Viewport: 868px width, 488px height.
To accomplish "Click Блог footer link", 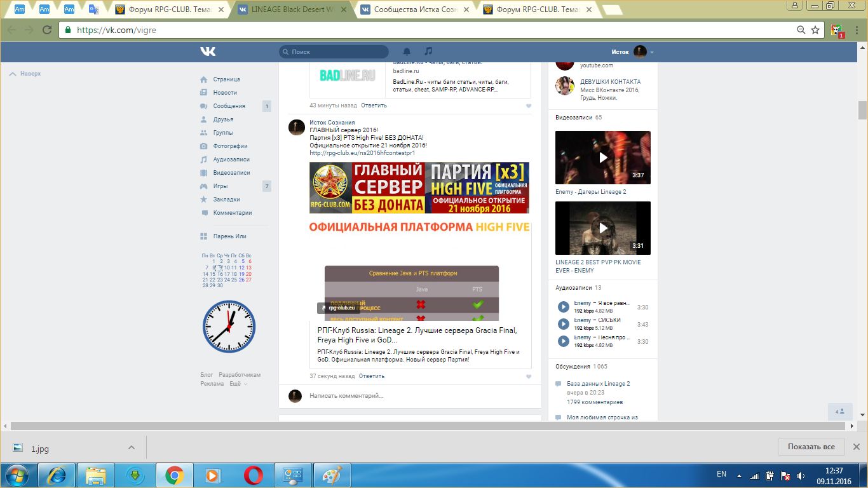I will pyautogui.click(x=207, y=375).
